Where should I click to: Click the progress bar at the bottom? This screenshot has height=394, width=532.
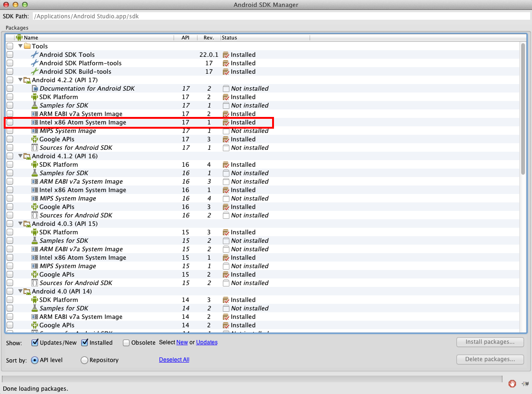tap(252, 379)
